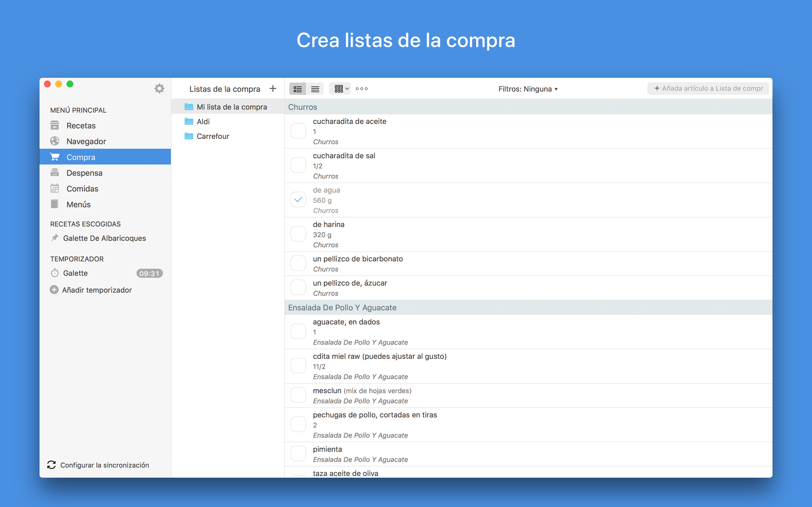Go to Recetas in main menu

(81, 126)
